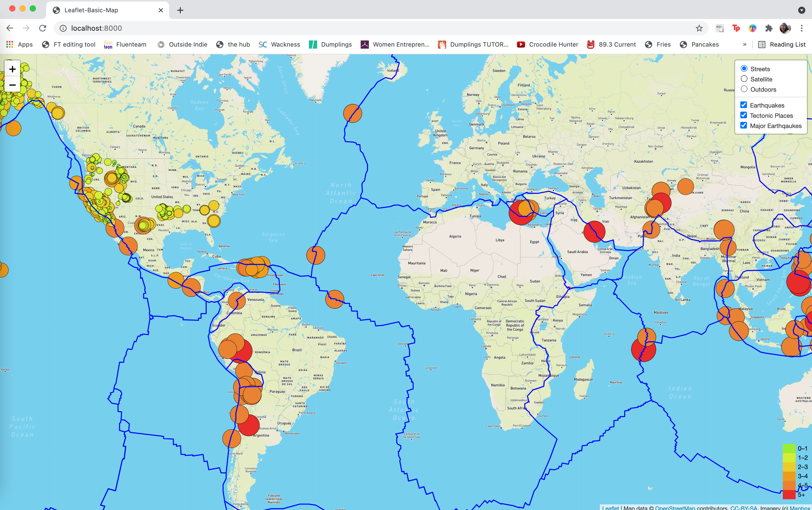The height and width of the screenshot is (510, 812).
Task: Open a new browser tab
Action: coord(180,10)
